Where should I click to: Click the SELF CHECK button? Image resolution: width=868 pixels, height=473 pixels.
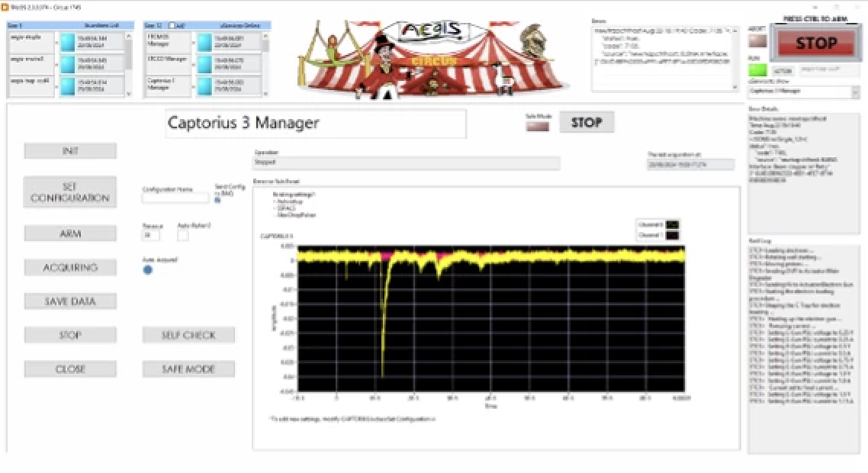point(188,335)
